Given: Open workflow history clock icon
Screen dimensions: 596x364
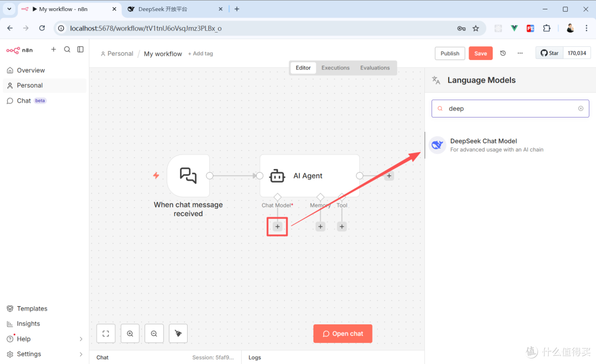Looking at the screenshot, I should [503, 53].
